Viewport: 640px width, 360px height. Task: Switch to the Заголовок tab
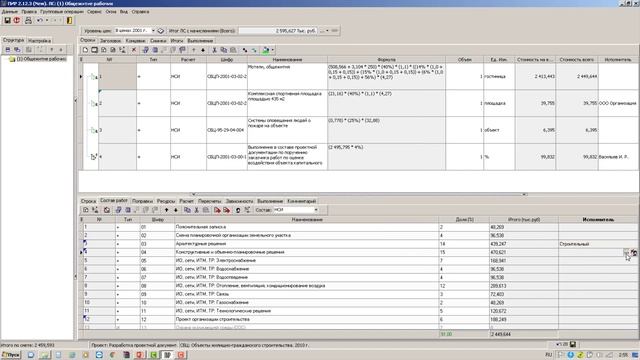point(110,41)
